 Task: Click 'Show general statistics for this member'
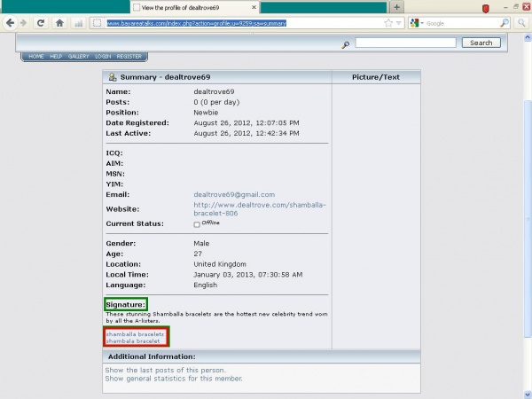174,379
